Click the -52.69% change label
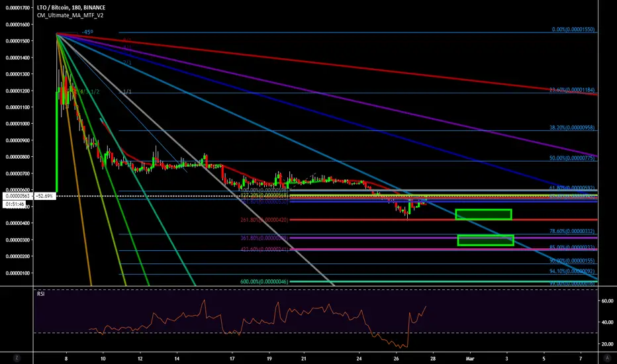 [x=45, y=196]
